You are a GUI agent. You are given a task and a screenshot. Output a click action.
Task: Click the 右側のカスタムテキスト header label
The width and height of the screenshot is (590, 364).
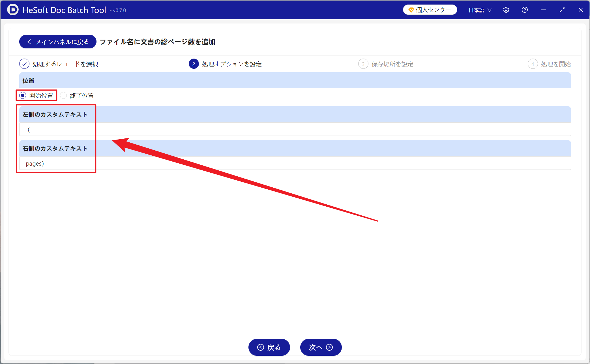click(55, 148)
